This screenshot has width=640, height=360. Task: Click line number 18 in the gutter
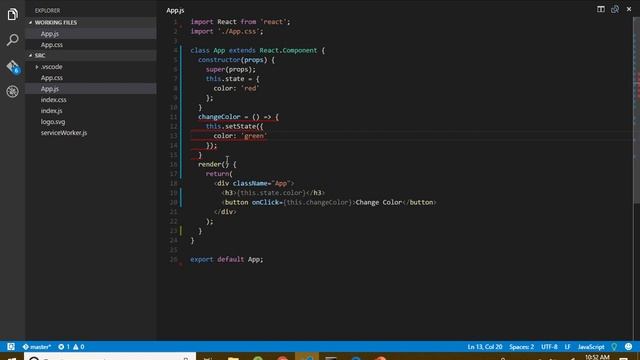point(173,183)
